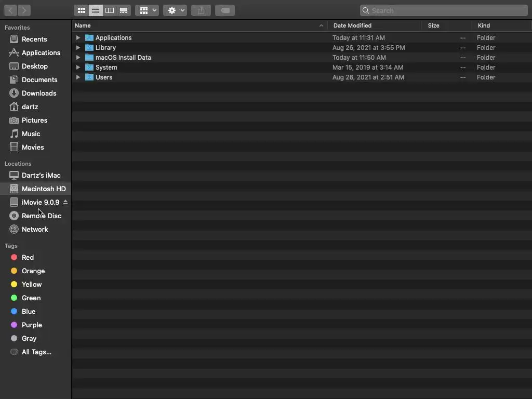Expand the Applications folder disclosure triangle
The image size is (532, 399).
78,37
